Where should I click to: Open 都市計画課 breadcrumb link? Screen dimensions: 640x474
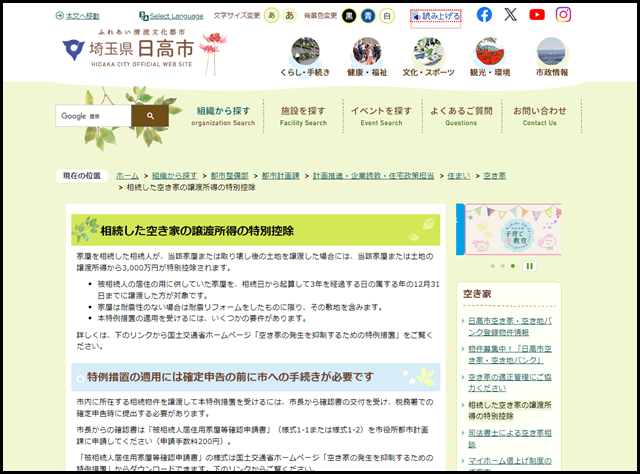pos(280,176)
